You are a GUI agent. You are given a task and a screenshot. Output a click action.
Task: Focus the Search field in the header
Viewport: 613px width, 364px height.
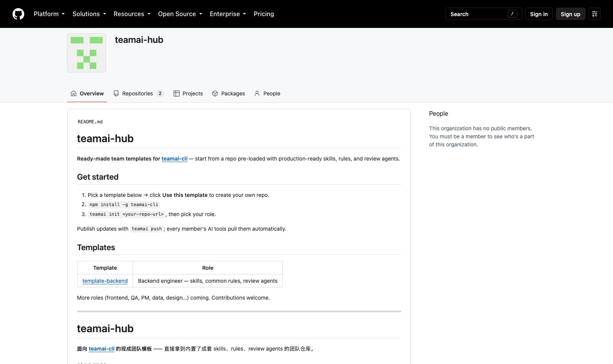pyautogui.click(x=484, y=14)
